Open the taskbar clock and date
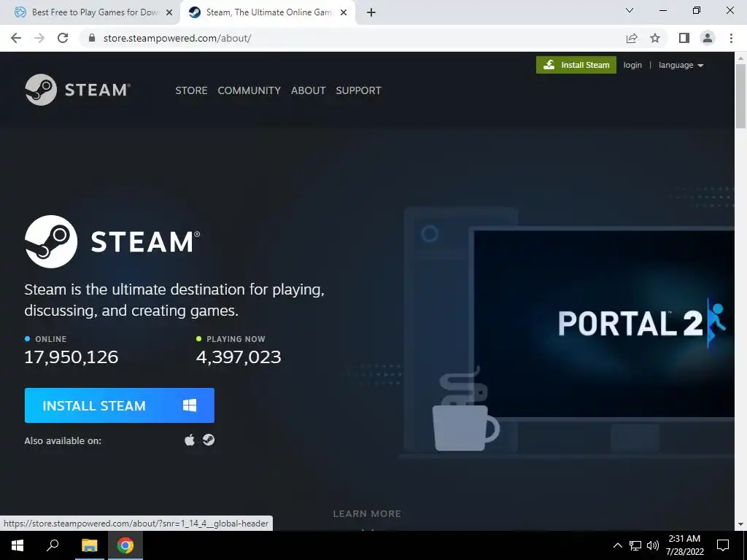The image size is (747, 560). 684,545
